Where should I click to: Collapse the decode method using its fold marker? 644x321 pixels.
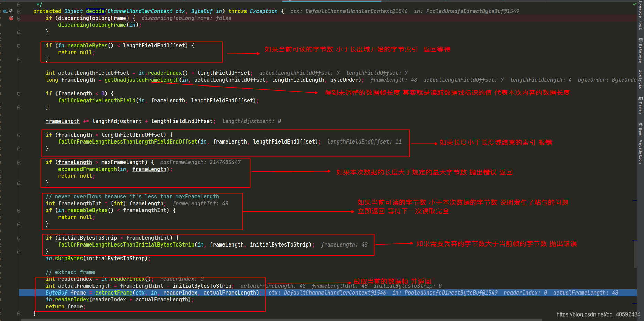coord(19,11)
